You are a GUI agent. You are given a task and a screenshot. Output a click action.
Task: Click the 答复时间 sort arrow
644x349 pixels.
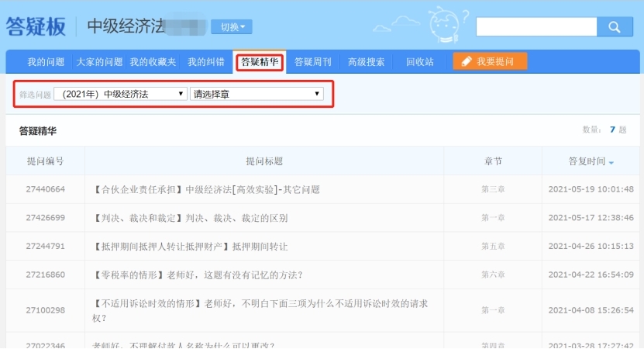(611, 163)
